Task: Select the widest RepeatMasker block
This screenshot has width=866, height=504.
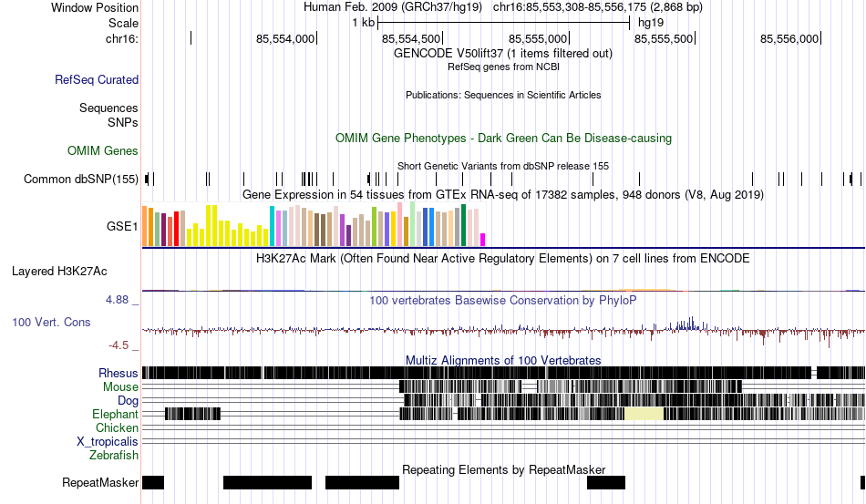Action: click(267, 482)
